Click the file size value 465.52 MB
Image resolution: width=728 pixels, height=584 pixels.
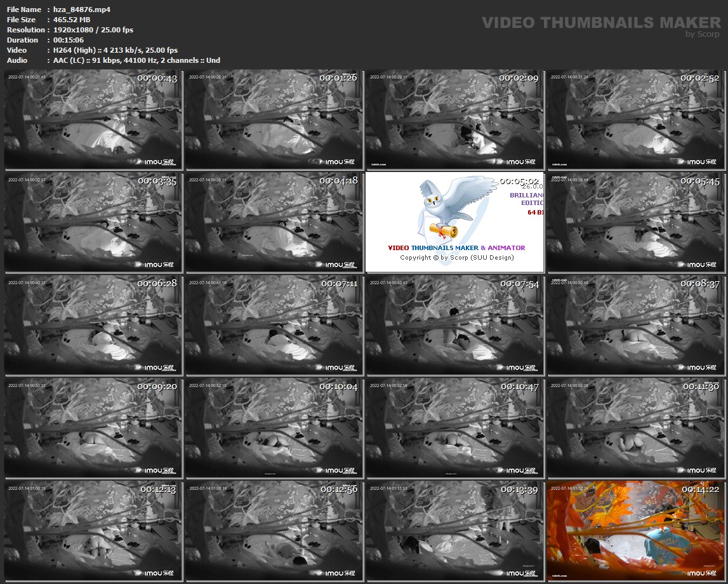72,20
